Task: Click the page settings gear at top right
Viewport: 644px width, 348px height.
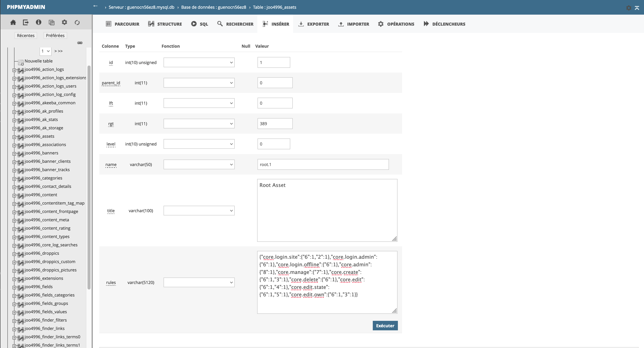Action: point(629,8)
